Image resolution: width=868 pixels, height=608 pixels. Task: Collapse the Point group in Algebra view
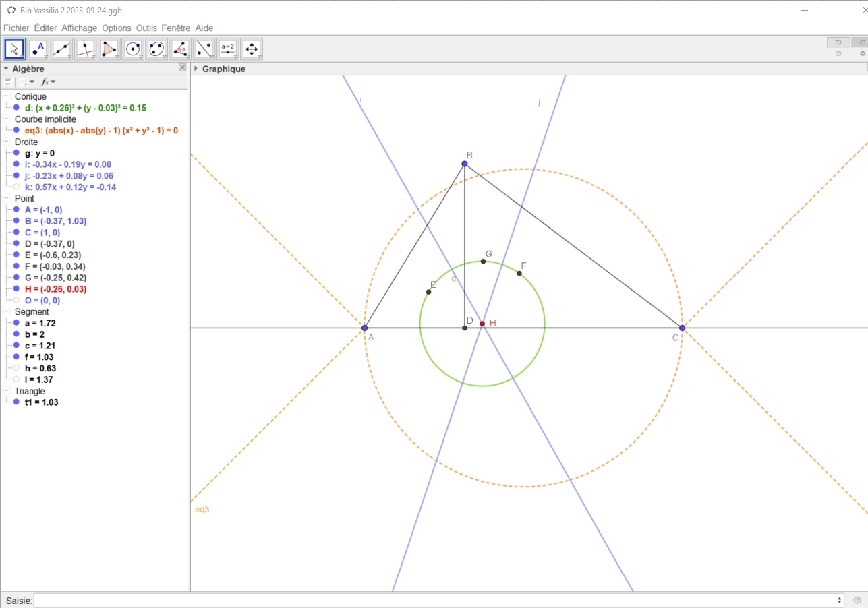coord(6,199)
